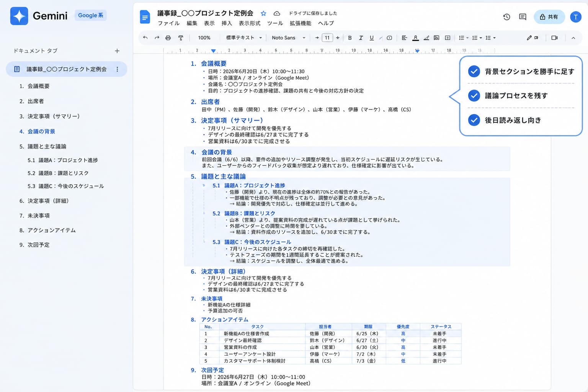Jump to 1. 会議概要 in the outline

(34, 86)
